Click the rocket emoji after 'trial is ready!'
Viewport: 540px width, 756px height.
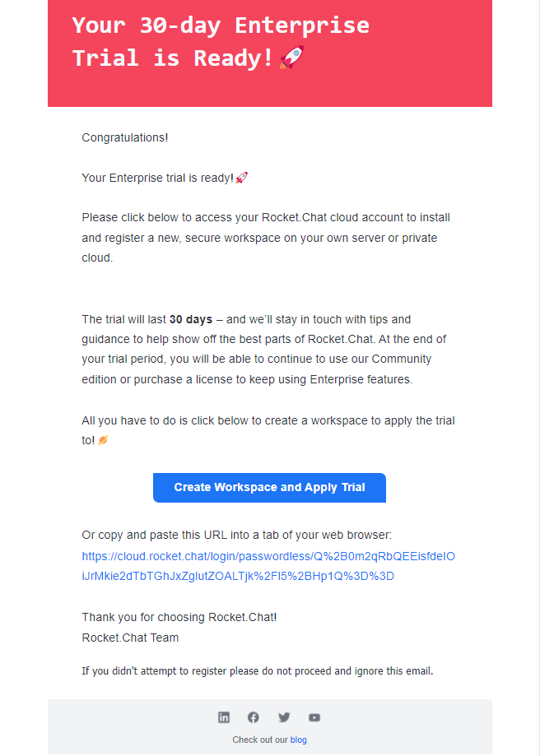pyautogui.click(x=242, y=178)
